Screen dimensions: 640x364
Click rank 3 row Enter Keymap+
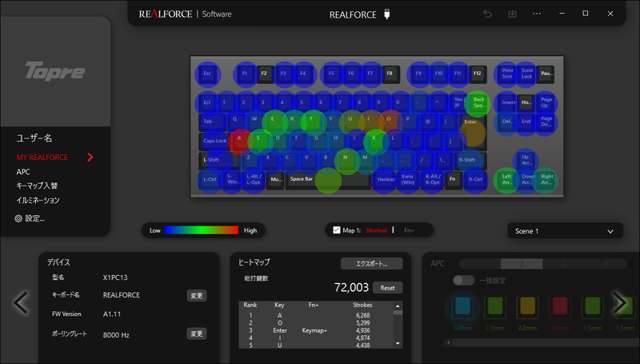pyautogui.click(x=316, y=330)
